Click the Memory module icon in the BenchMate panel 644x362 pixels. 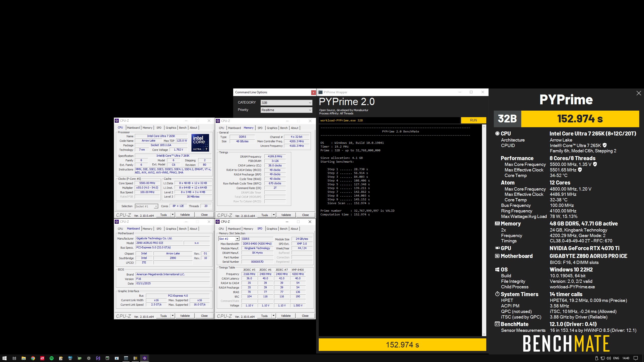[x=497, y=223]
